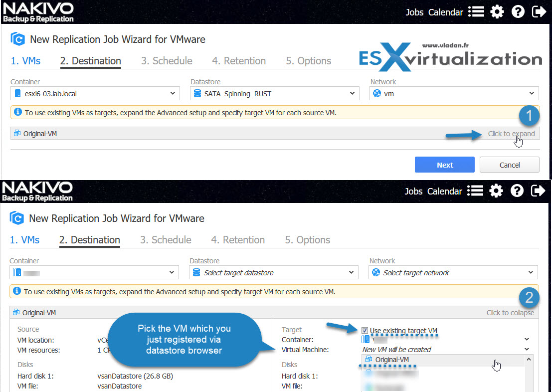Click the Cancel button
Image resolution: width=552 pixels, height=392 pixels.
coord(510,165)
